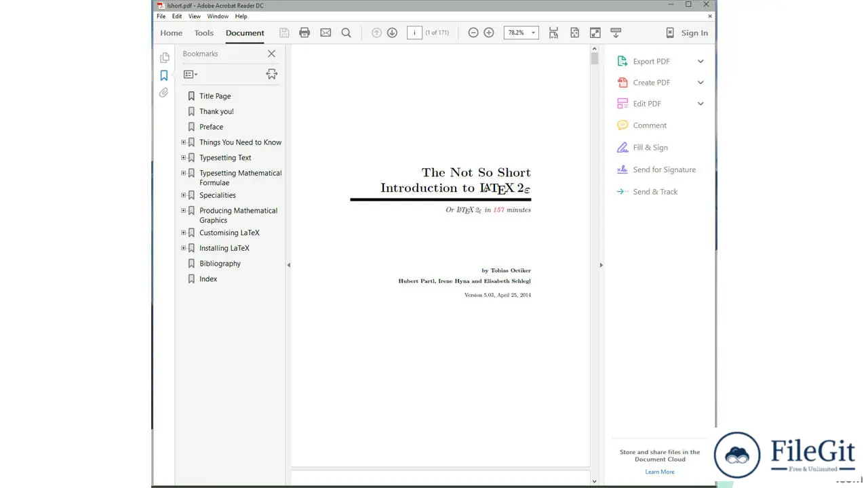Zoom in with plus icon

pyautogui.click(x=489, y=33)
